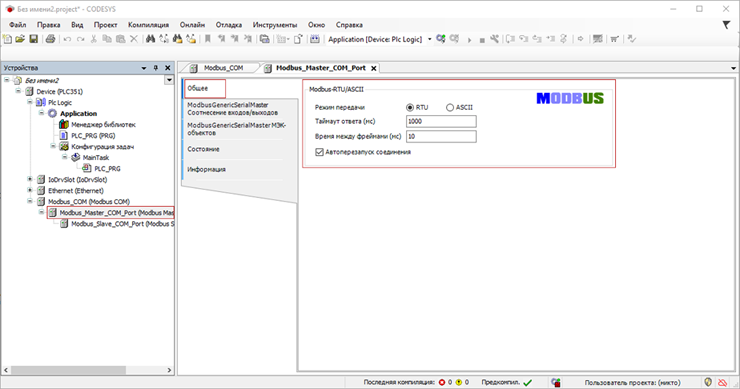Select MainTask in the tree
Image resolution: width=740 pixels, height=389 pixels.
pos(96,158)
